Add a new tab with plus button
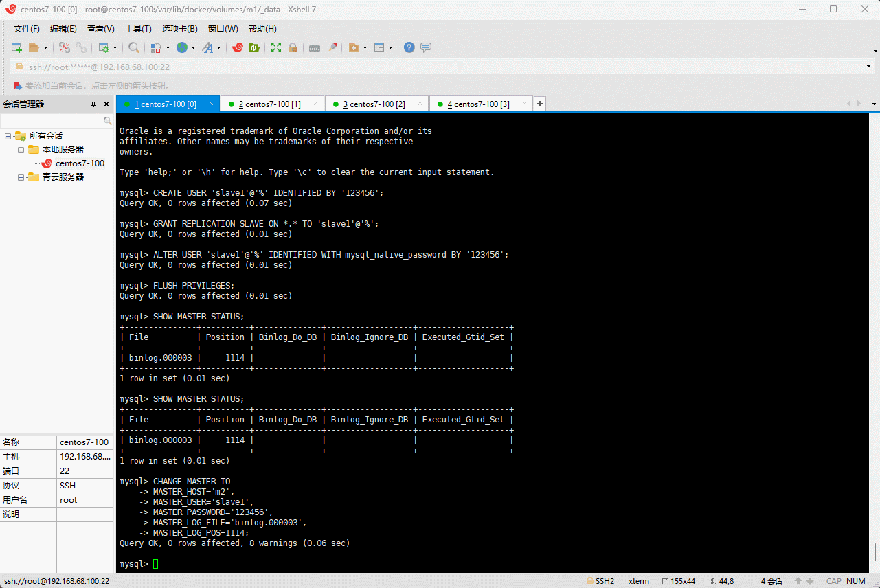This screenshot has height=588, width=880. (x=540, y=104)
